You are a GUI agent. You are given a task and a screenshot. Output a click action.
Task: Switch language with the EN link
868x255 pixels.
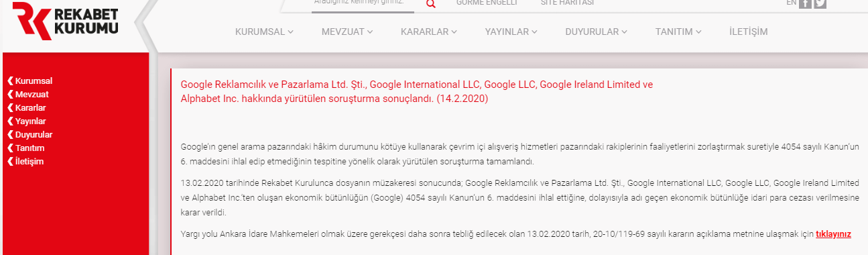pyautogui.click(x=792, y=3)
